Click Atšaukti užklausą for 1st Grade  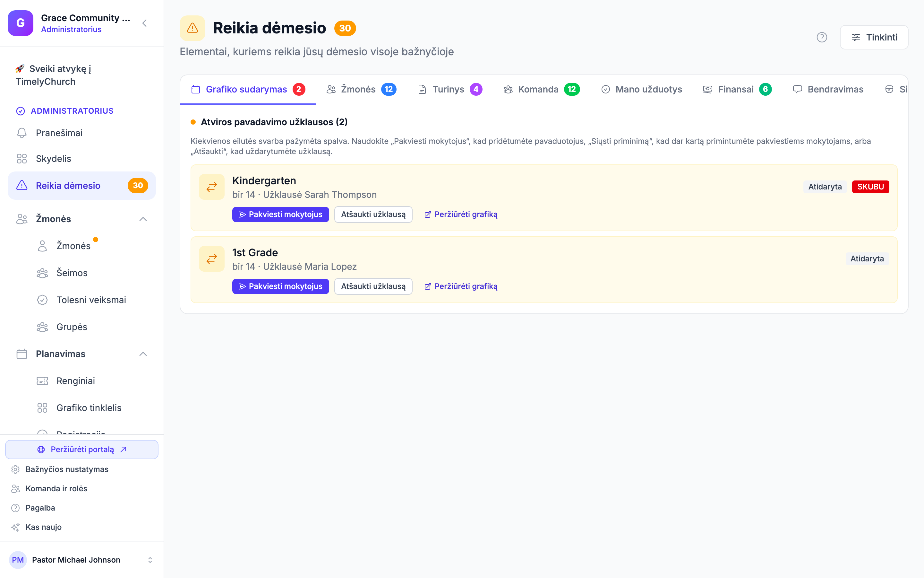[x=373, y=286]
